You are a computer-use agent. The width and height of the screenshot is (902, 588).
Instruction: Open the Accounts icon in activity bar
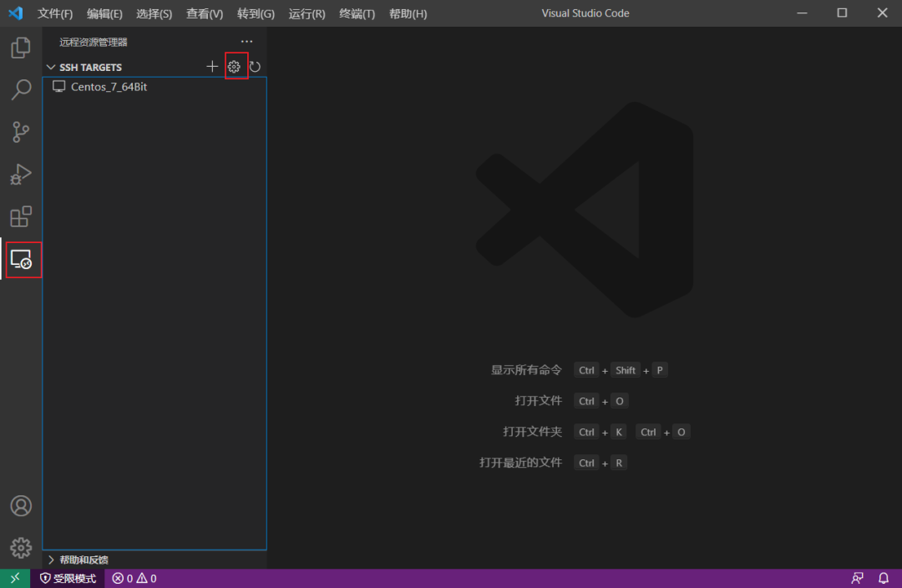(21, 505)
